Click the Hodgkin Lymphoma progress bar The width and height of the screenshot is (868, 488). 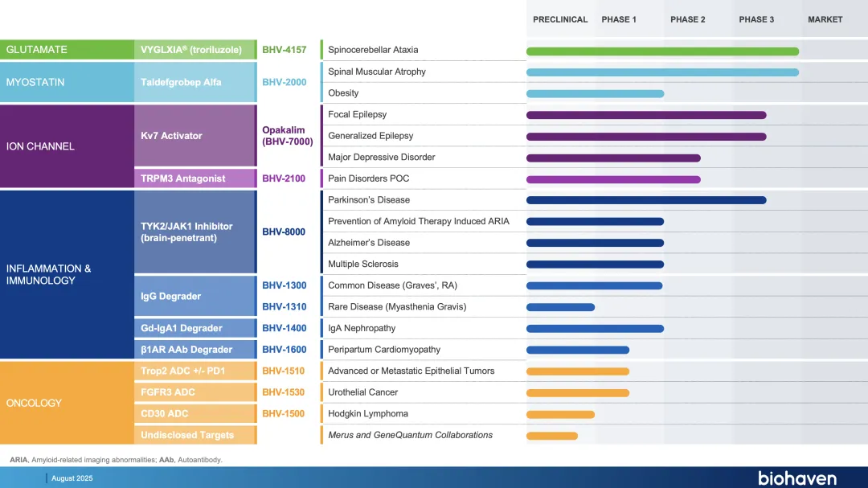pyautogui.click(x=560, y=415)
